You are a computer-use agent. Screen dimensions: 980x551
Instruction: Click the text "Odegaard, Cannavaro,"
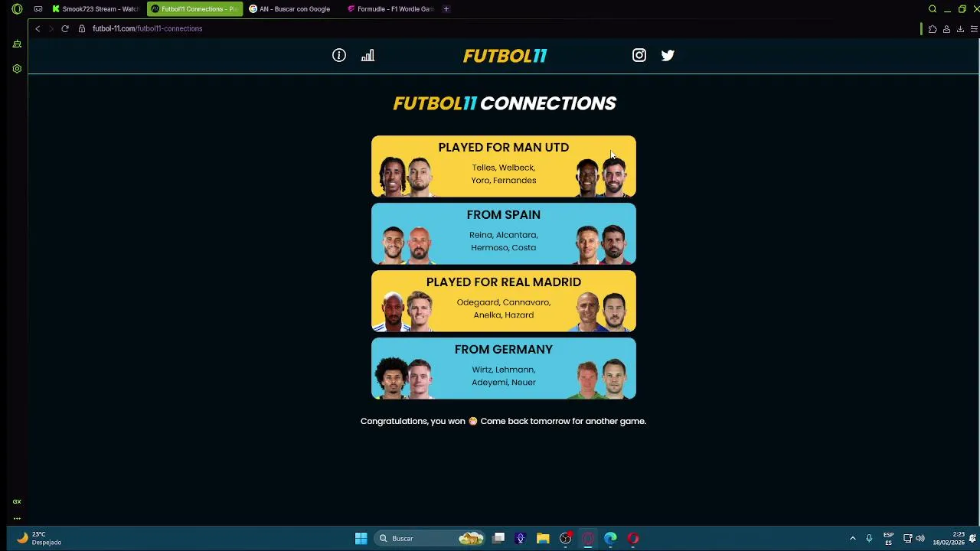click(x=504, y=302)
